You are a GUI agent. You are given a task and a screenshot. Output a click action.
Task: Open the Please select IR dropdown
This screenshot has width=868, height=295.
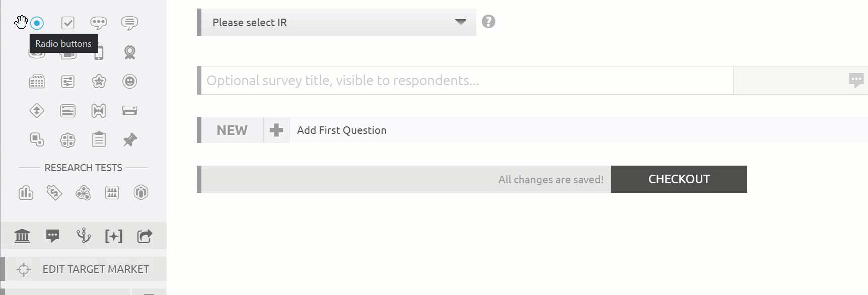coord(337,22)
